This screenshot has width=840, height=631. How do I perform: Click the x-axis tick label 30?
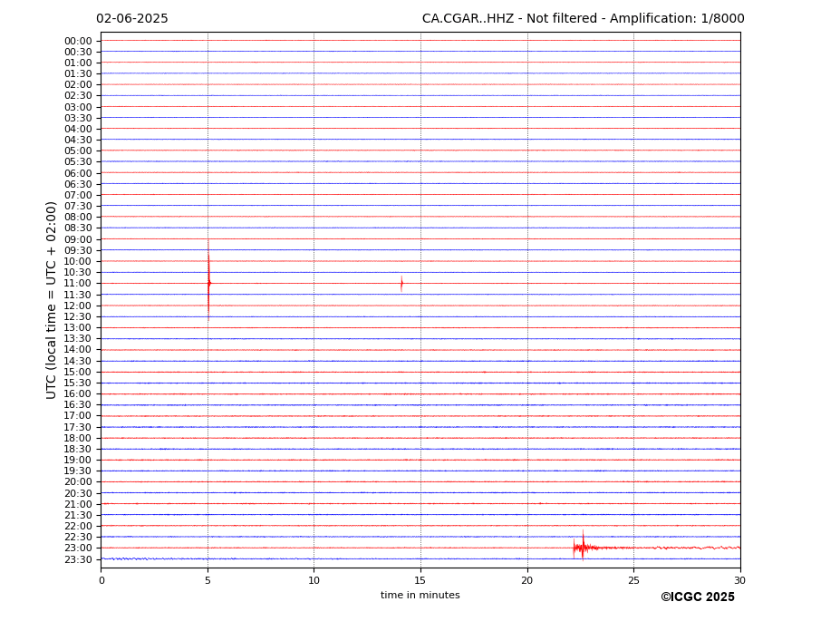739,580
